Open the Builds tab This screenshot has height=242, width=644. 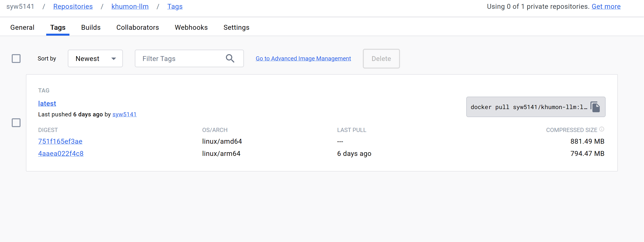(x=91, y=27)
